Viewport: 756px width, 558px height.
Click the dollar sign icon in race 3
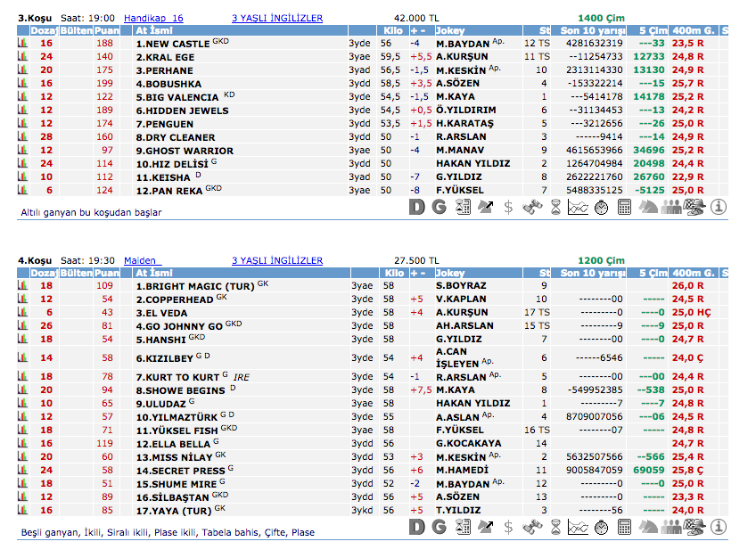(508, 208)
